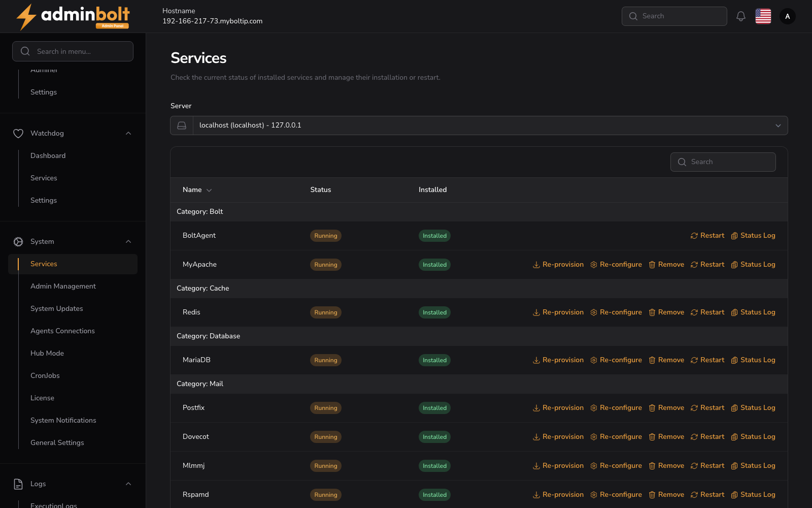Screen dimensions: 812x508
Task: Click Restart icon for BoltAgent
Action: [694, 236]
